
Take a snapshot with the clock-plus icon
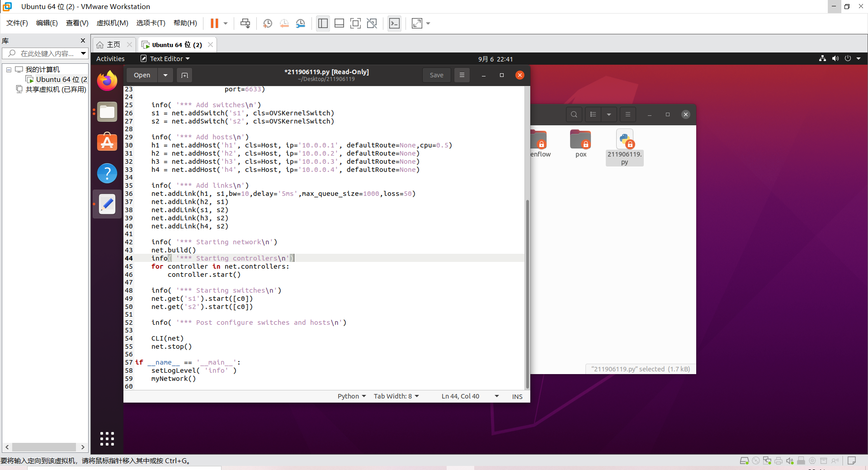[268, 24]
